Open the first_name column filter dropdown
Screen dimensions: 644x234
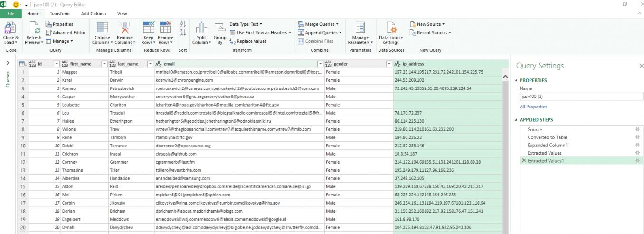pos(104,64)
